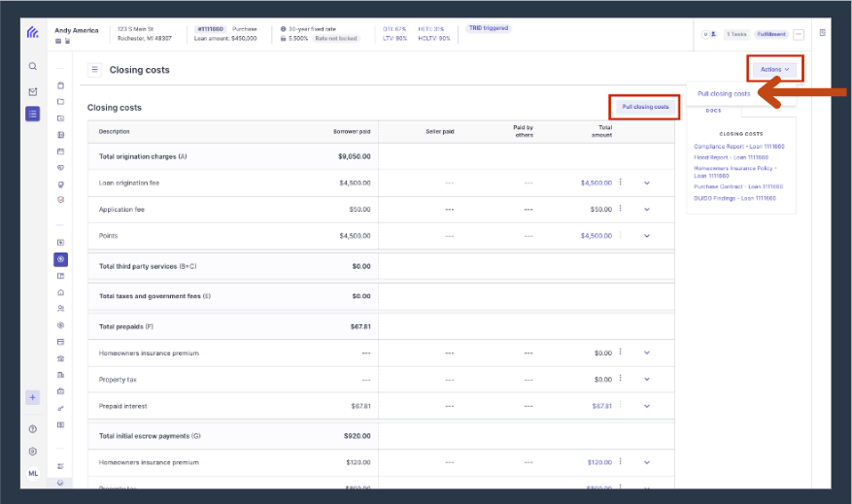Click the #1111660 loan number badge
The width and height of the screenshot is (852, 504).
click(x=210, y=29)
